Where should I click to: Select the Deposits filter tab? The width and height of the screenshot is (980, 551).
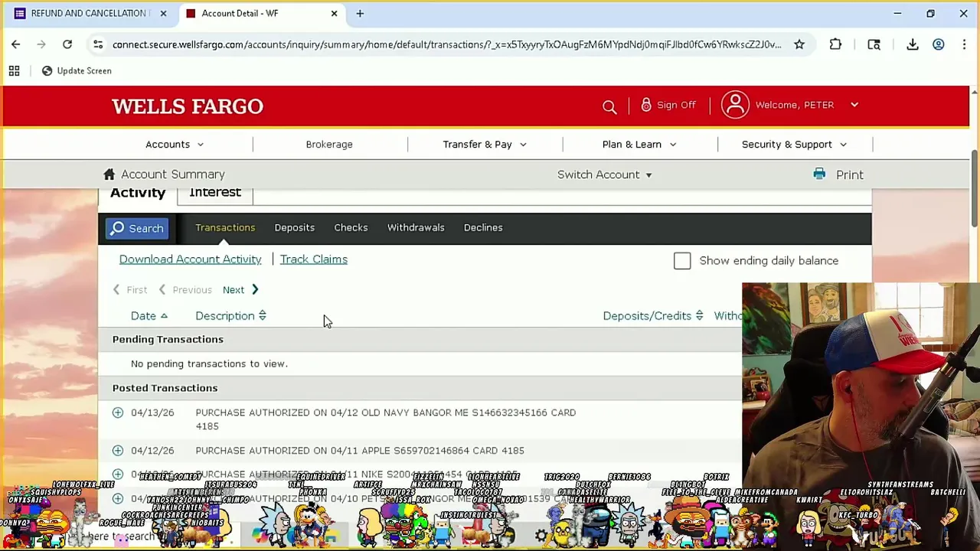295,227
